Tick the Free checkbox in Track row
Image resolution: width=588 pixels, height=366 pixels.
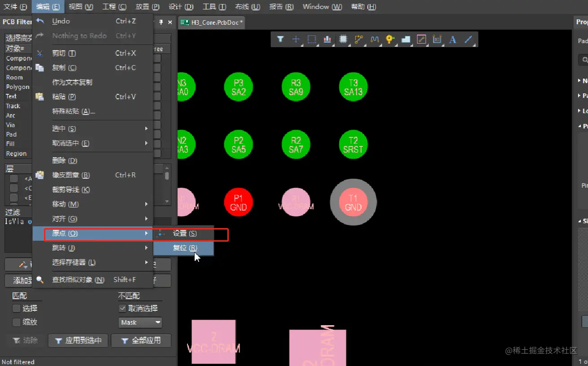coord(157,106)
